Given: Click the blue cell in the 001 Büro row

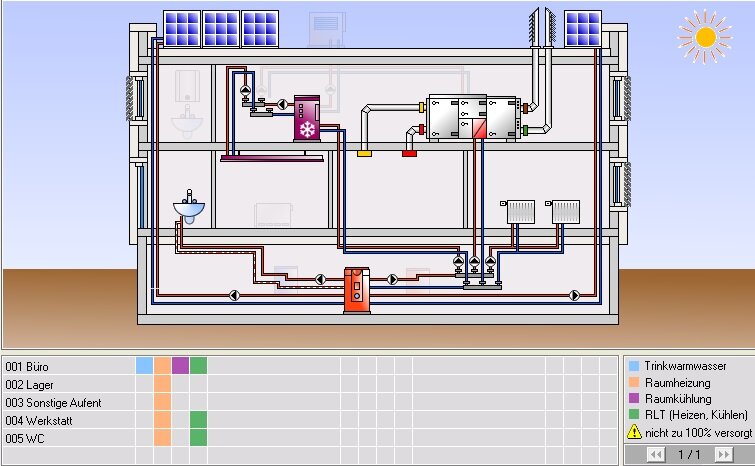Looking at the screenshot, I should point(144,365).
